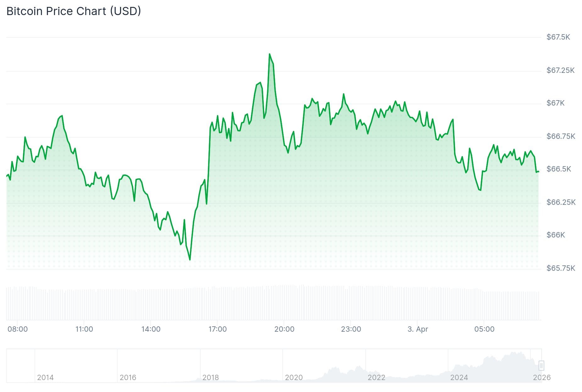582x392 pixels.
Task: Click the volume bars below the chart
Action: click(274, 303)
